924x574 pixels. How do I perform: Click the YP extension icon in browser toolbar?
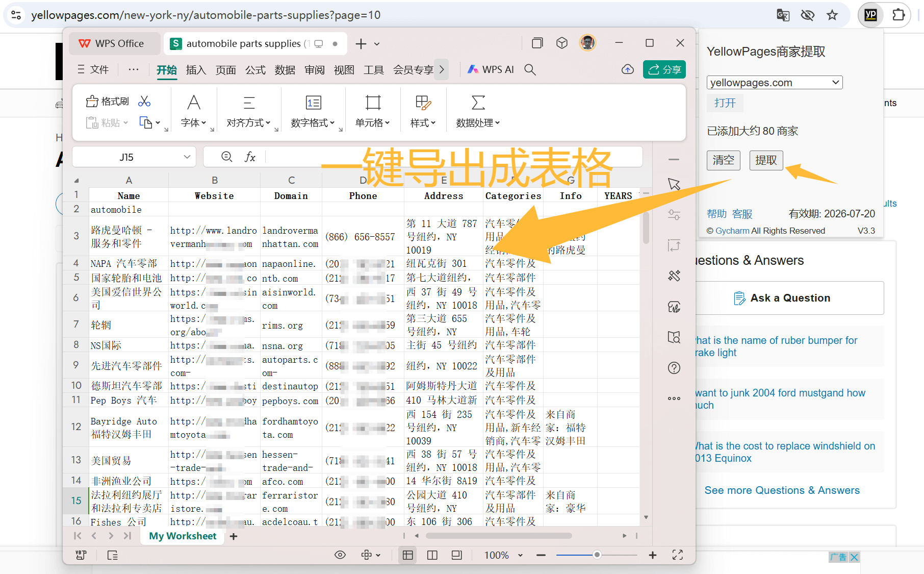pyautogui.click(x=870, y=15)
